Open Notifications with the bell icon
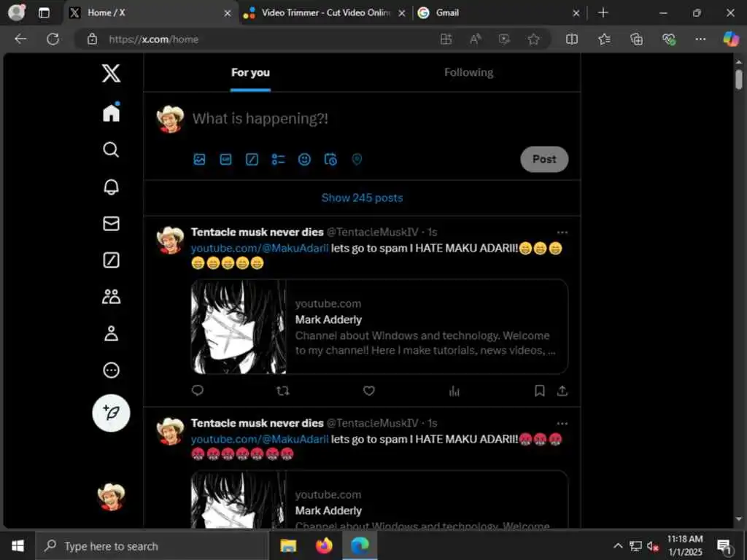Viewport: 747px width, 560px height. click(x=111, y=187)
